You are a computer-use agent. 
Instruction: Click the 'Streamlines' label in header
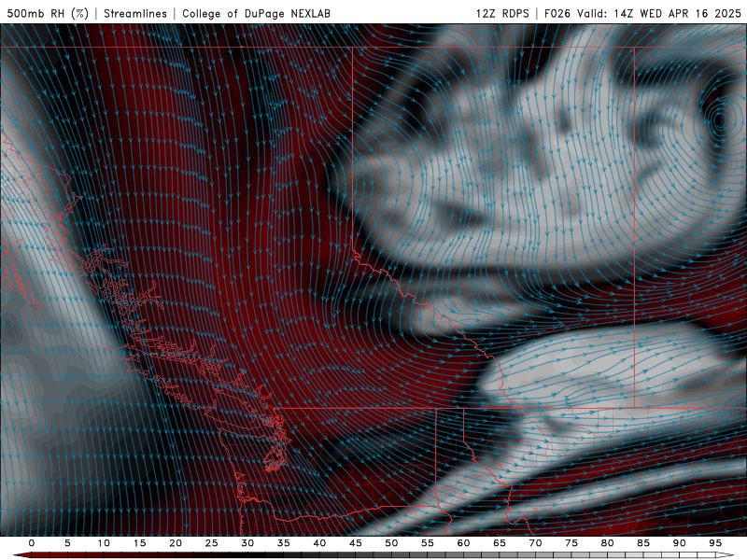point(135,13)
